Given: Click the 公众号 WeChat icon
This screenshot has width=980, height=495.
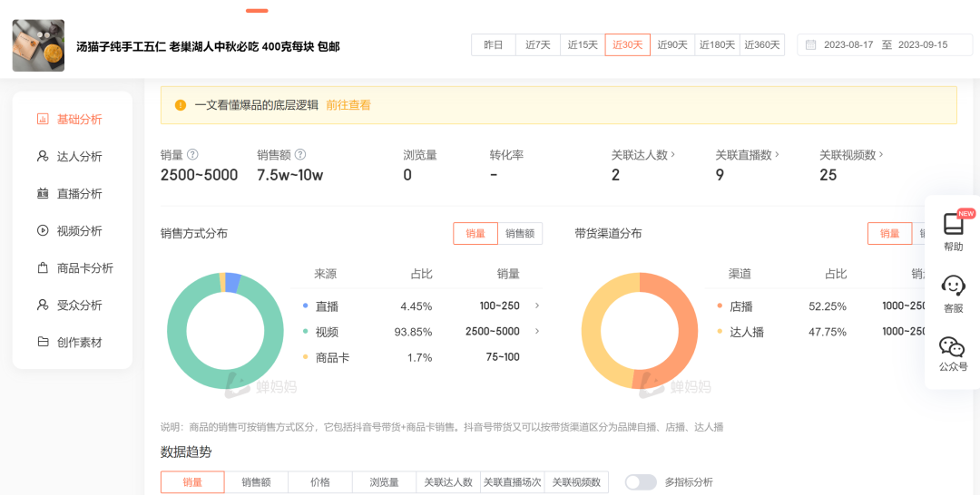Looking at the screenshot, I should (x=952, y=347).
